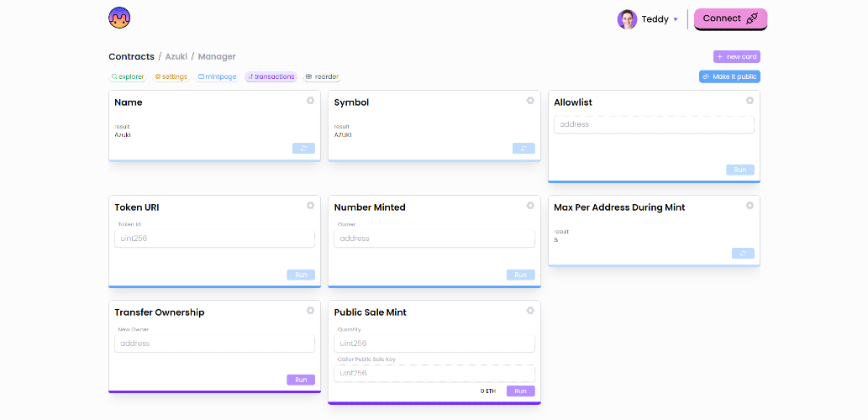Image resolution: width=868 pixels, height=420 pixels.
Task: Click Max Per Address During Mint title
Action: [x=619, y=207]
